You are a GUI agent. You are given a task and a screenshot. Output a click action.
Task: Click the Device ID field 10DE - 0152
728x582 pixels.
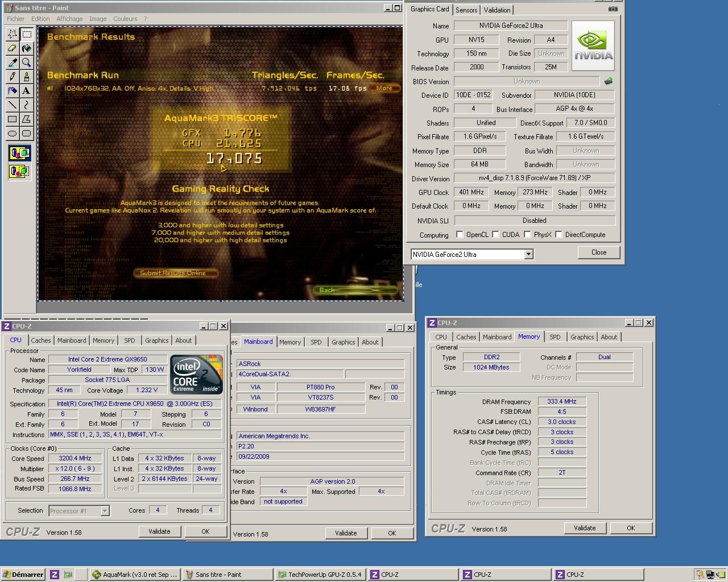point(473,95)
